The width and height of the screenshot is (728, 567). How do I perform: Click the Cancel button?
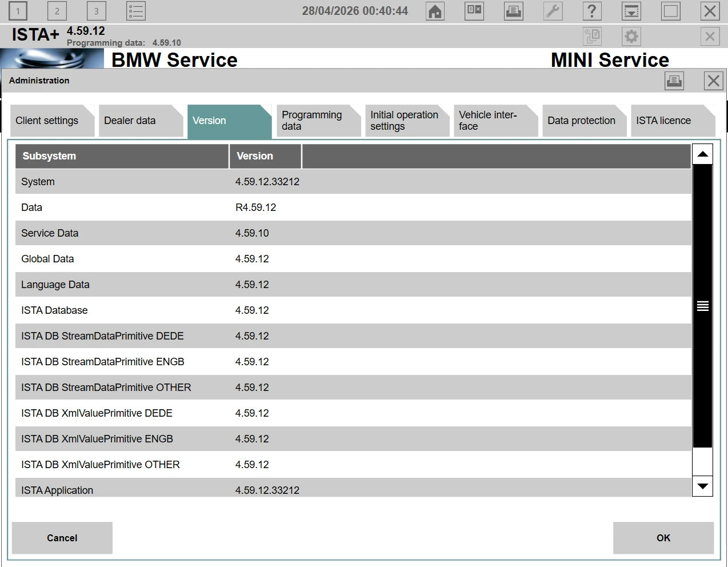[x=62, y=538]
